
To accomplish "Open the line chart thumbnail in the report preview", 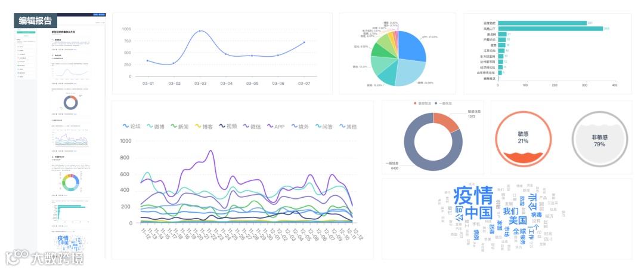I will point(70,73).
